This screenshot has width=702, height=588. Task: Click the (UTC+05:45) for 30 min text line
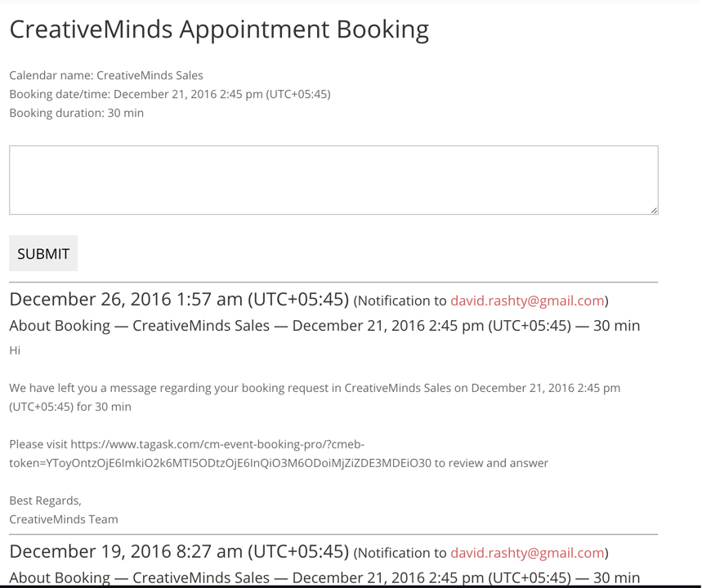pos(70,407)
